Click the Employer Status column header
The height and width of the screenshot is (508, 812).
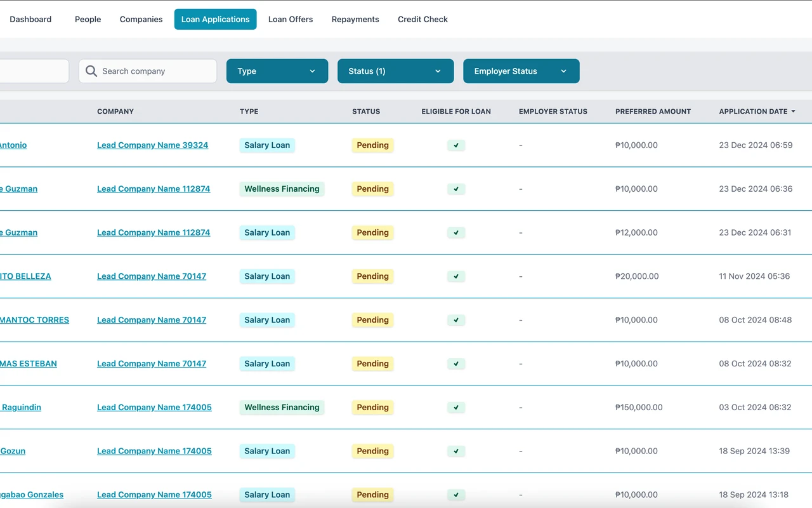click(553, 112)
